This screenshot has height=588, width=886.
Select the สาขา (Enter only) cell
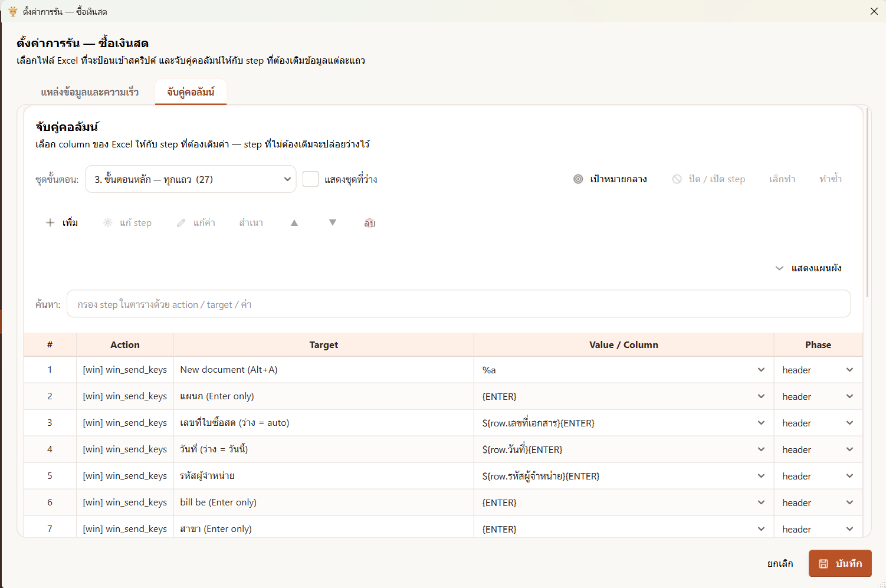pos(324,528)
